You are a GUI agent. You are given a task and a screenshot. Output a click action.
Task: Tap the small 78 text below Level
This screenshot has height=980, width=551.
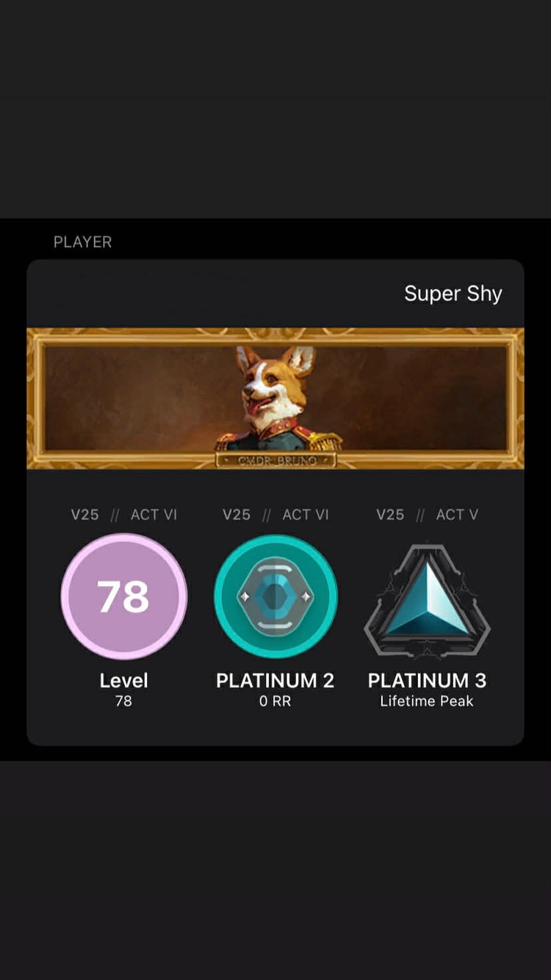(x=123, y=701)
